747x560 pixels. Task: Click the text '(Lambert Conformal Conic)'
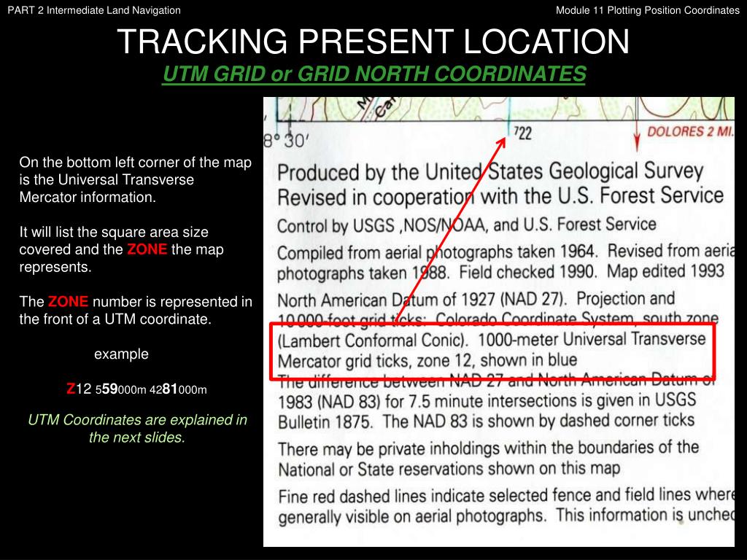click(373, 340)
